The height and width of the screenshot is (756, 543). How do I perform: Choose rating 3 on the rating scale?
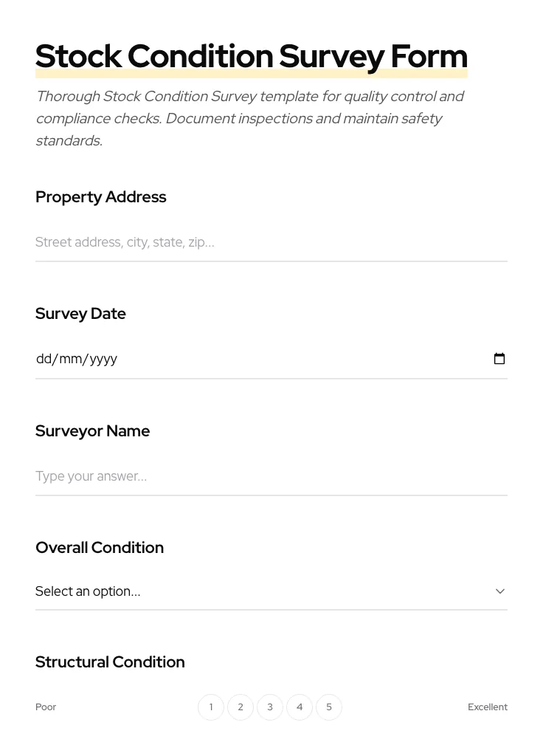coord(270,707)
